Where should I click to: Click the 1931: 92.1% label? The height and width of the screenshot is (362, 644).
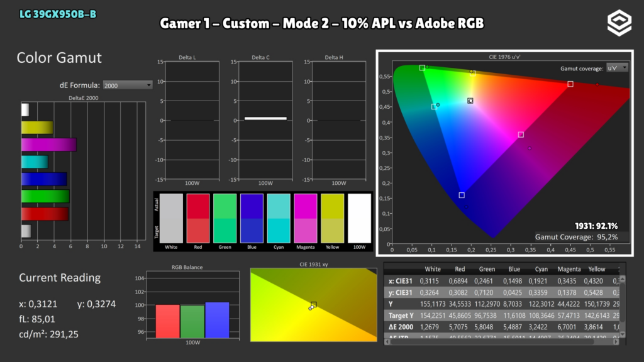tap(596, 226)
